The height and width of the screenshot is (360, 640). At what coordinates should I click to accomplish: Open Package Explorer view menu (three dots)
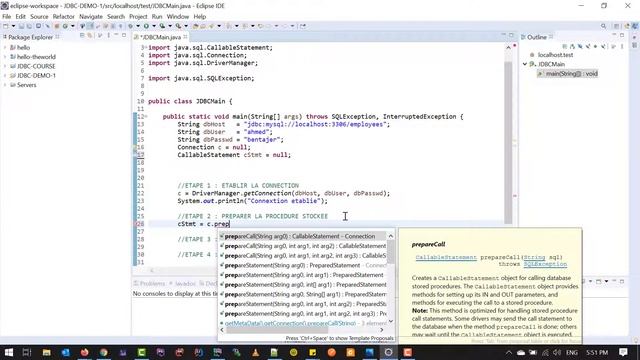pyautogui.click(x=108, y=36)
